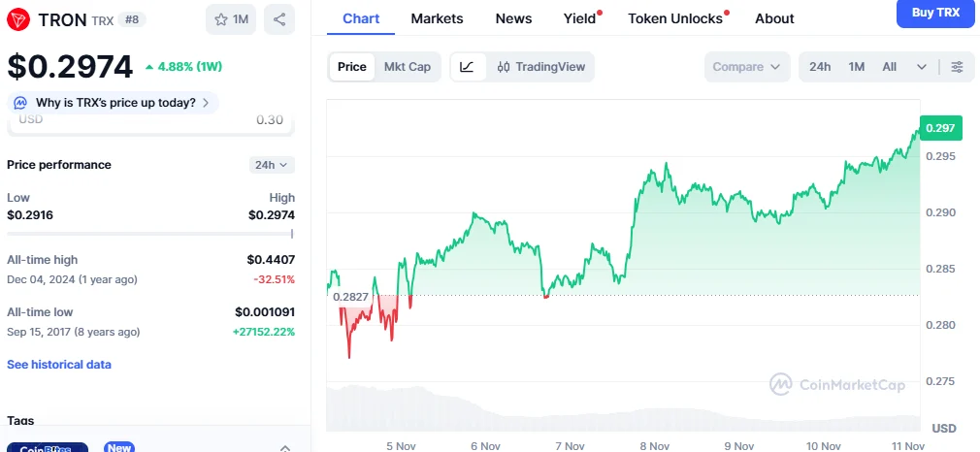980x452 pixels.
Task: Open the Token Unlocks tab
Action: pyautogui.click(x=675, y=18)
